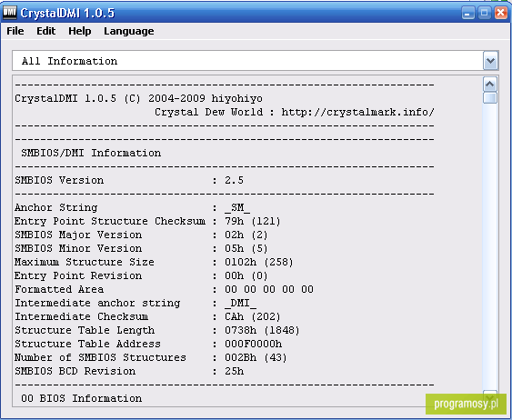The height and width of the screenshot is (420, 512).
Task: Click the 'Entry Point Structure Checksum' label
Action: [x=110, y=221]
